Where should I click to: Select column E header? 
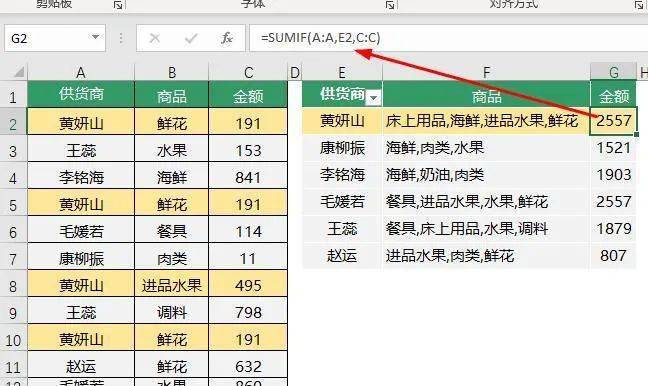[342, 73]
